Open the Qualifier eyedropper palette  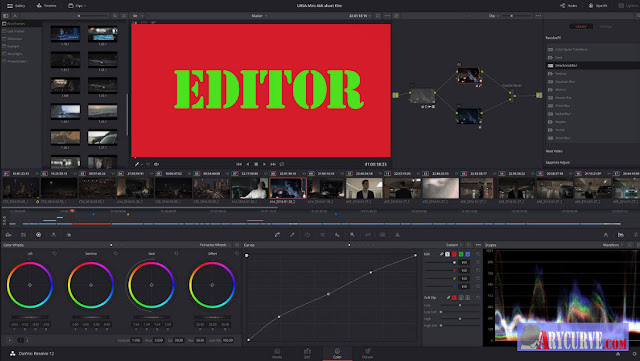pos(292,235)
